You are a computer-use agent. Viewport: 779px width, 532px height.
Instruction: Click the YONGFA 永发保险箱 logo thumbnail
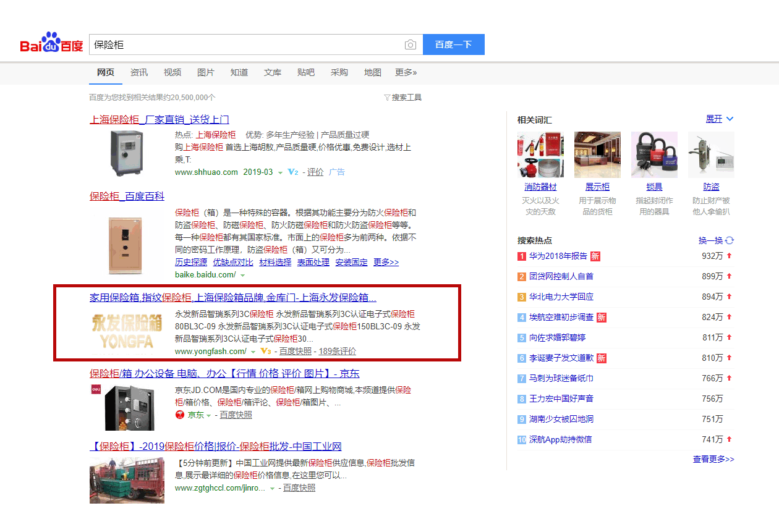point(127,332)
